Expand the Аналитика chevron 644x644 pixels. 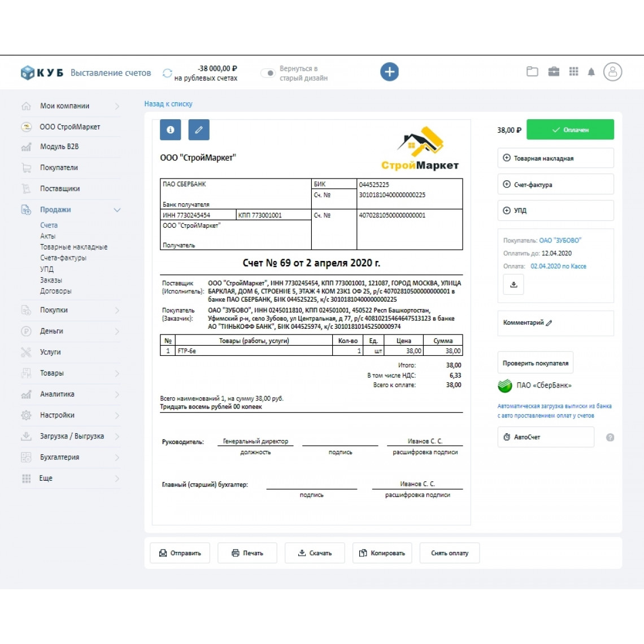click(117, 394)
